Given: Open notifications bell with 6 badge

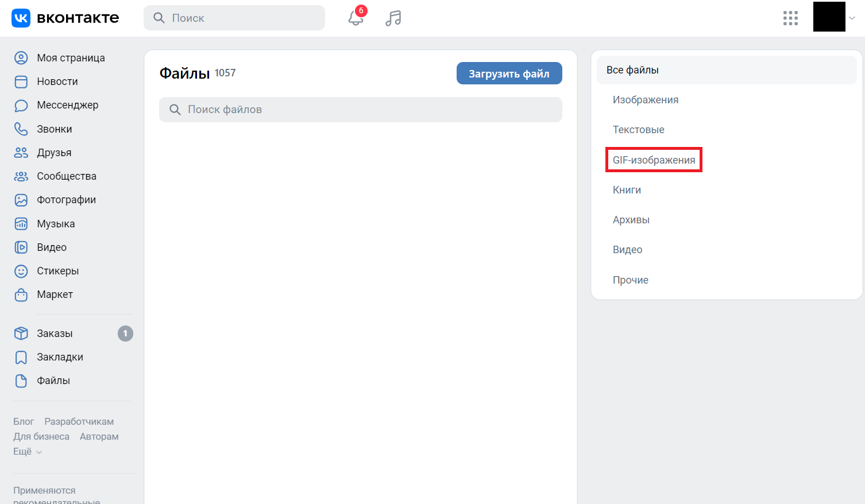Looking at the screenshot, I should coord(356,18).
